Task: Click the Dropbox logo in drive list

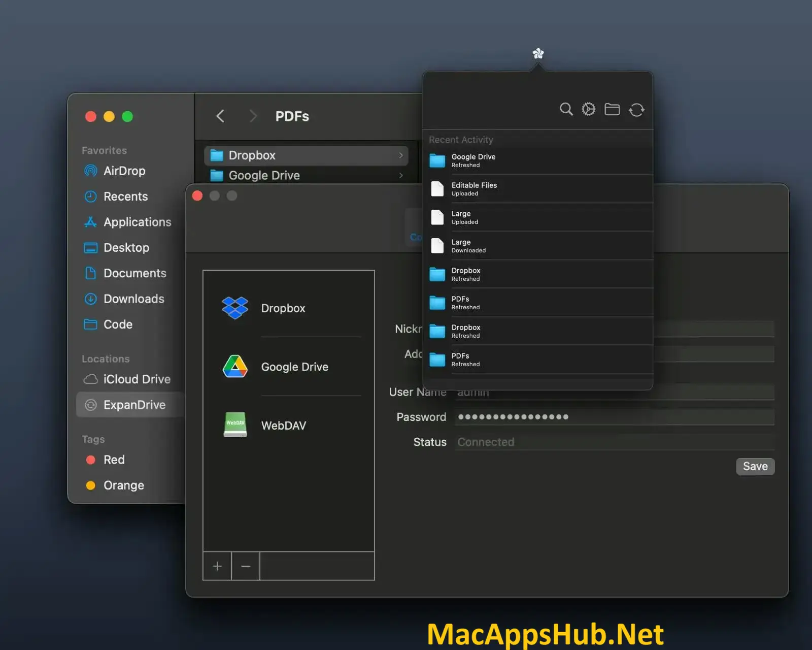Action: (x=235, y=308)
